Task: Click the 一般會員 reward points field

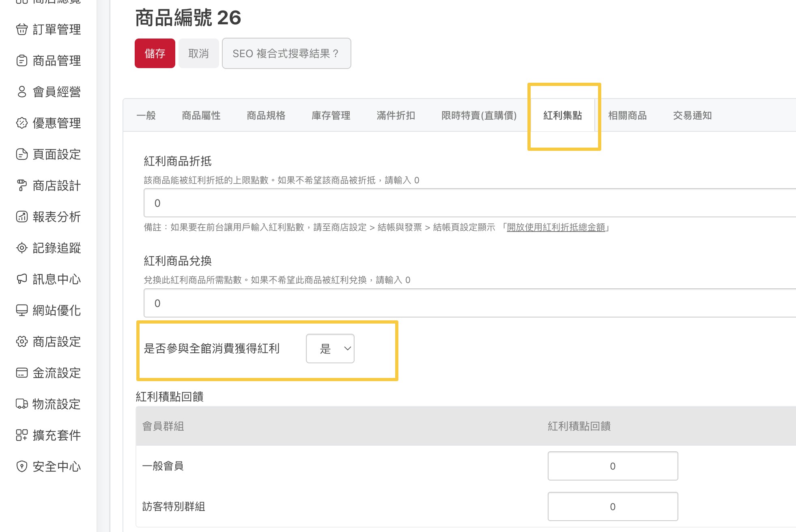Action: click(613, 466)
